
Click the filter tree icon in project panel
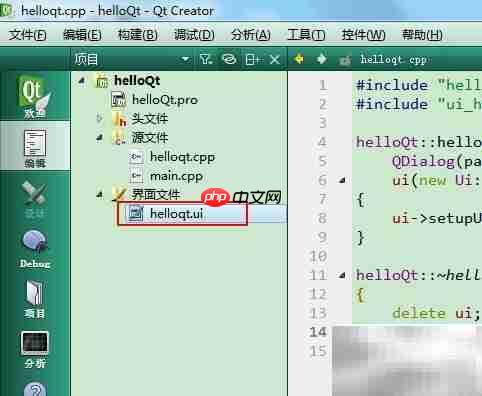[206, 60]
